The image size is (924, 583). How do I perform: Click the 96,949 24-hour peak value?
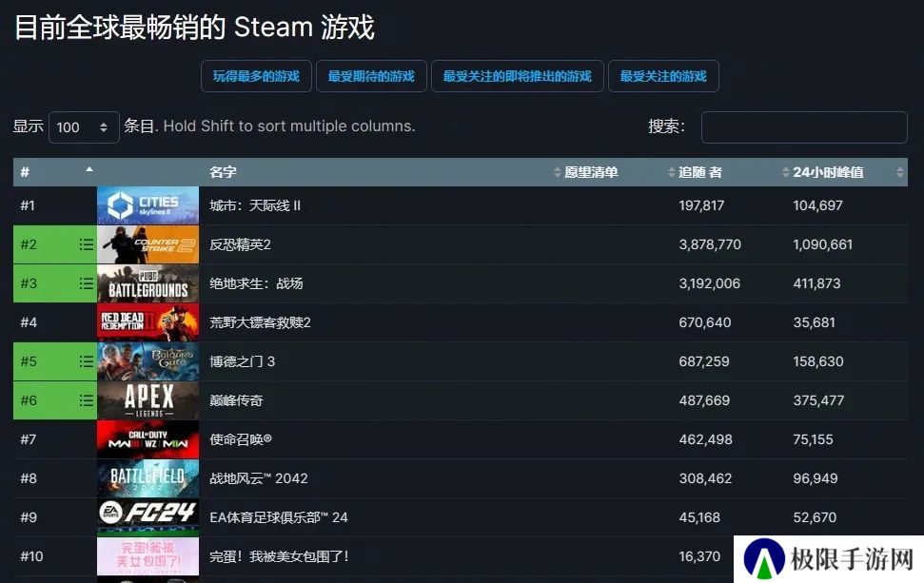816,478
